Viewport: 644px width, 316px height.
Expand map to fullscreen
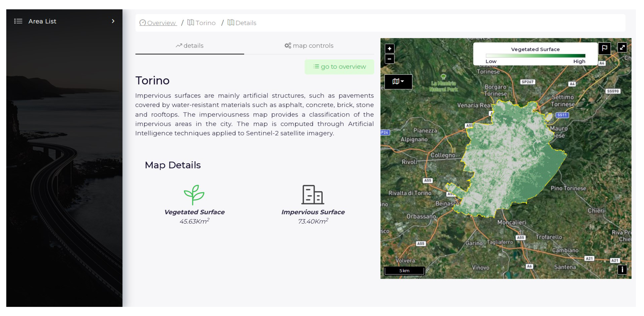click(622, 47)
